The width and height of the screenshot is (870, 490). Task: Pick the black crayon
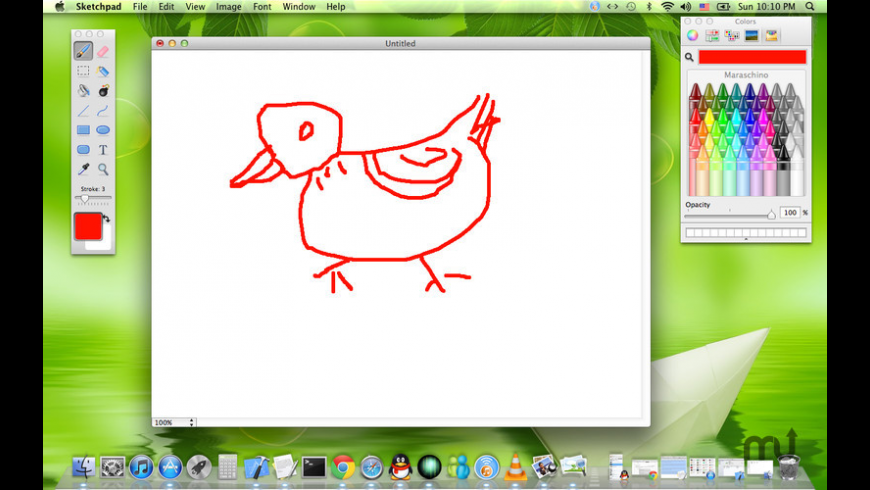(783, 172)
